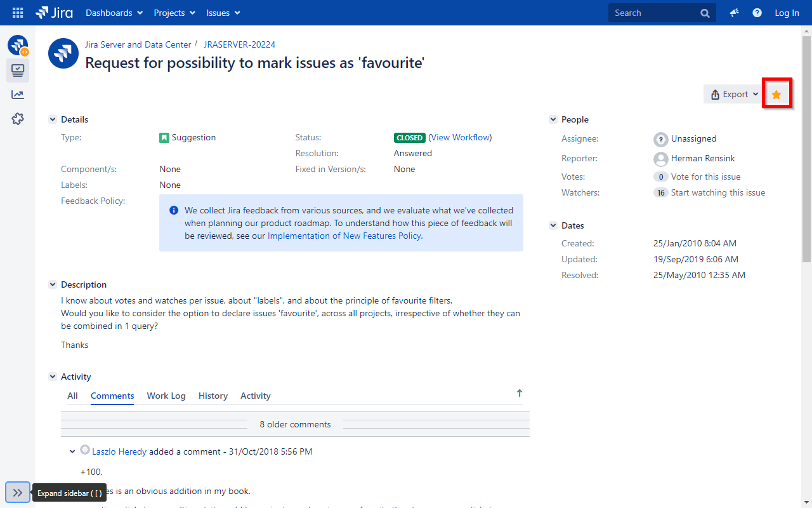Open Implementation of New Features Policy link

[x=344, y=236]
